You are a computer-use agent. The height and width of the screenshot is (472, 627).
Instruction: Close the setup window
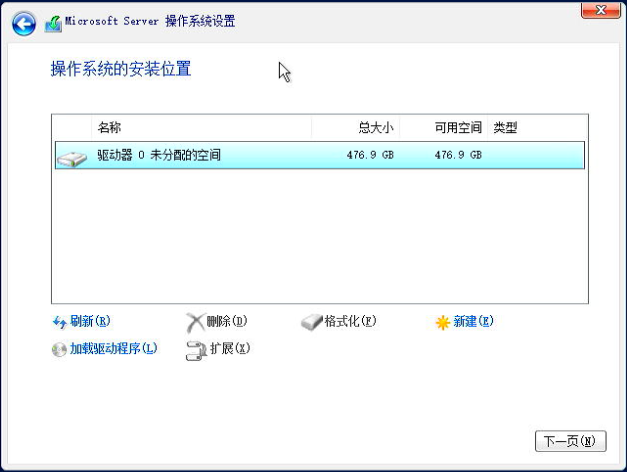pos(601,10)
